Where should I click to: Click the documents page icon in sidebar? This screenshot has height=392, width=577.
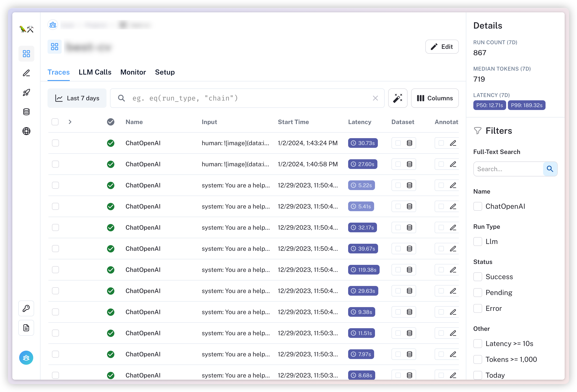pyautogui.click(x=26, y=328)
